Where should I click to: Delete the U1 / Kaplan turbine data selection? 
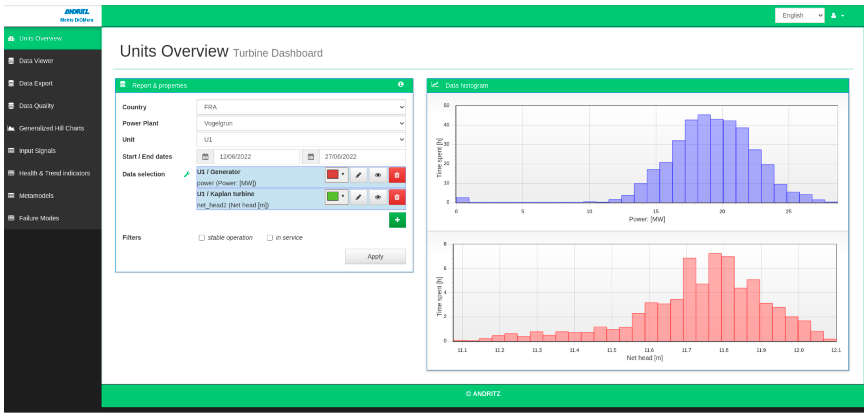click(397, 197)
